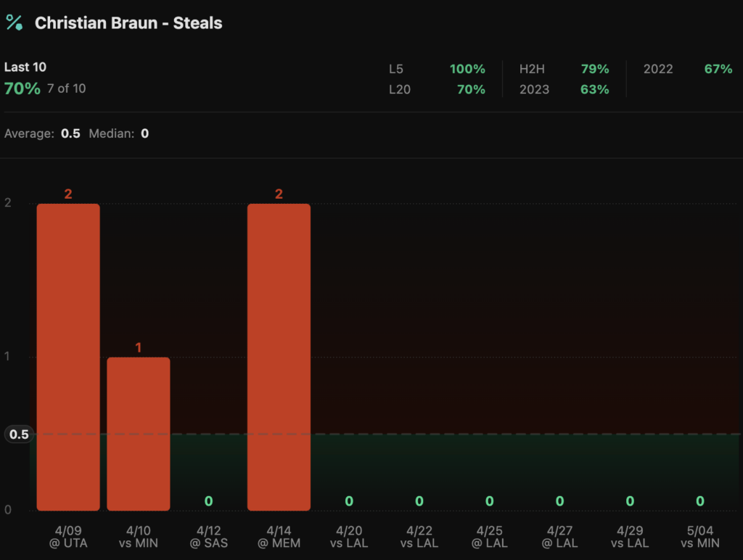Click the 4/25 @ LAL axis label
743x560 pixels.
490,537
